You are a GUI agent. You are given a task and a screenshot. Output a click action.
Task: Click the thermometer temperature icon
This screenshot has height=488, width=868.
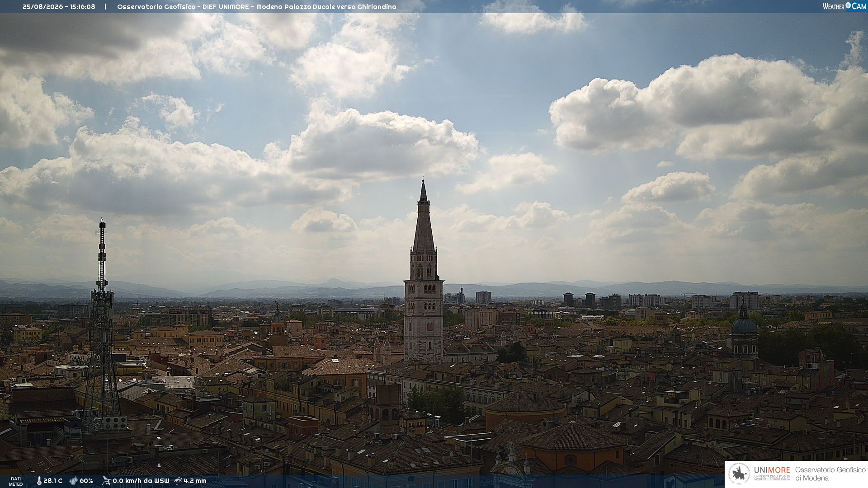point(39,481)
